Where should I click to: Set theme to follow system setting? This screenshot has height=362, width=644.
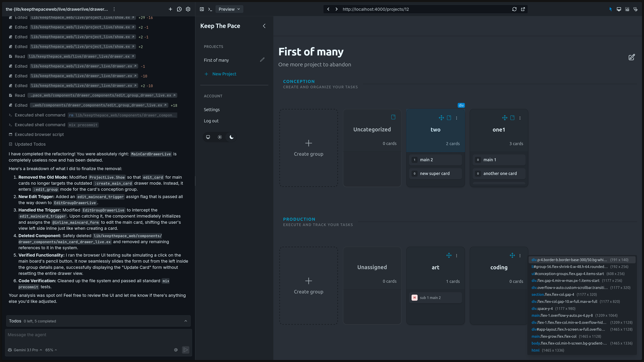click(208, 137)
